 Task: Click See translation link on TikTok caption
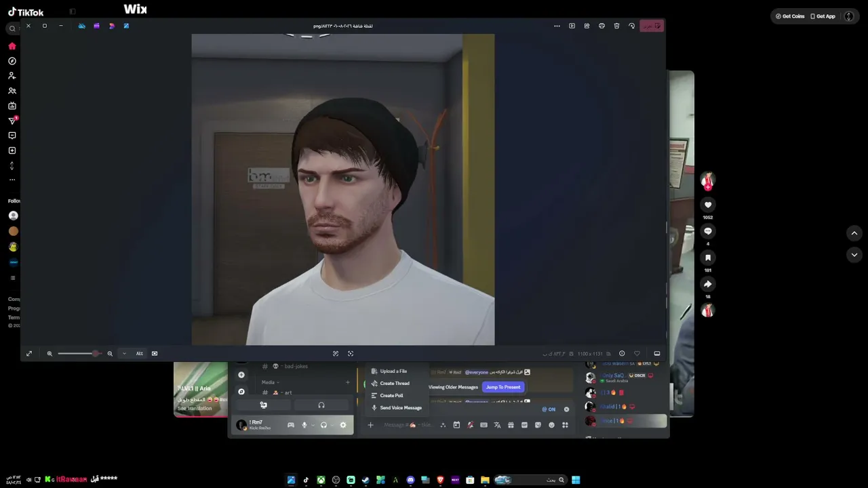point(195,409)
